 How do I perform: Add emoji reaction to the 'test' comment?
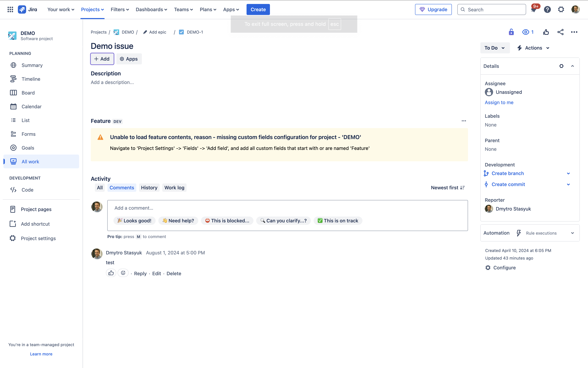(x=123, y=273)
